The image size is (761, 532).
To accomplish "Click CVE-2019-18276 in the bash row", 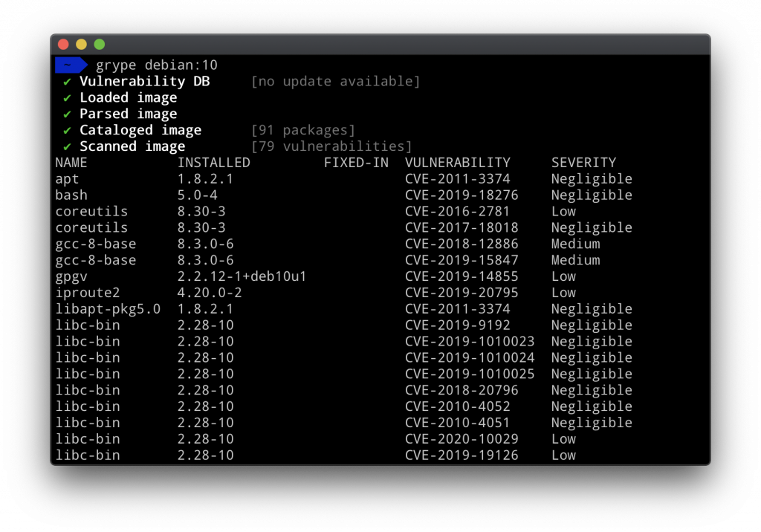I will click(462, 195).
